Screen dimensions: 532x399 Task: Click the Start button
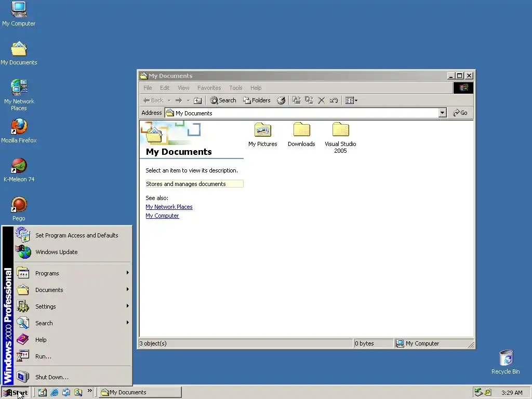(15, 393)
